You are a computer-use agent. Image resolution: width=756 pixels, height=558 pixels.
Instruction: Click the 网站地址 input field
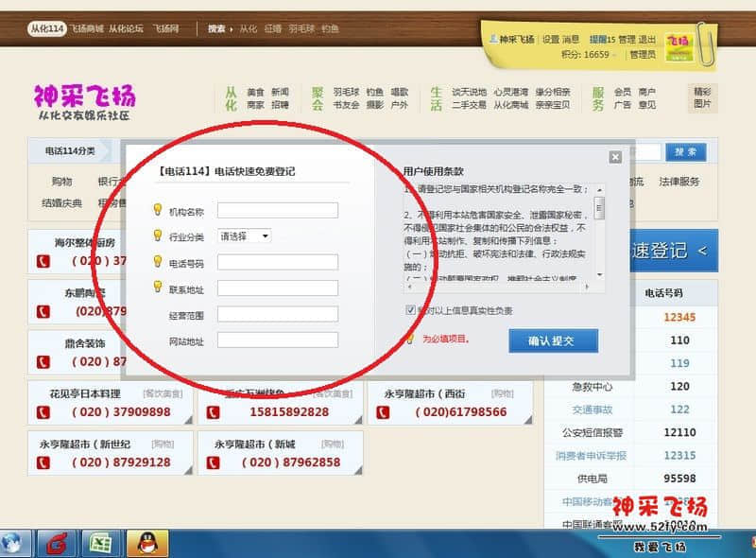[278, 340]
